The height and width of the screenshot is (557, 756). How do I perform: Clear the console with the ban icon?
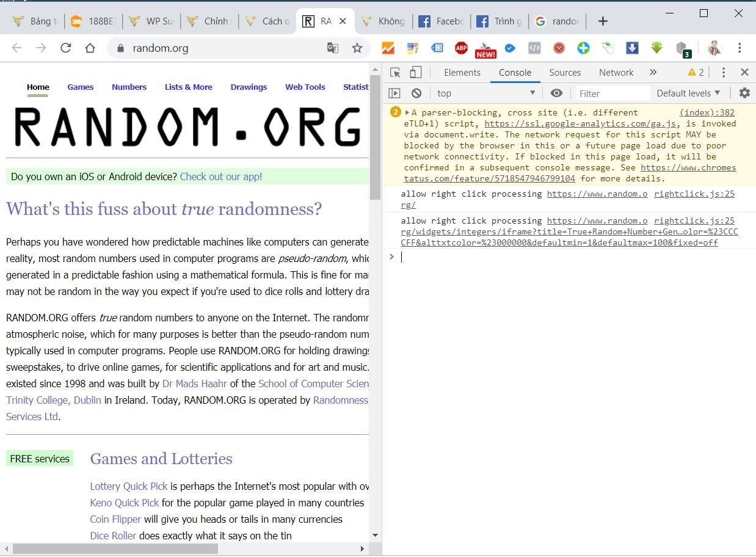click(x=416, y=93)
